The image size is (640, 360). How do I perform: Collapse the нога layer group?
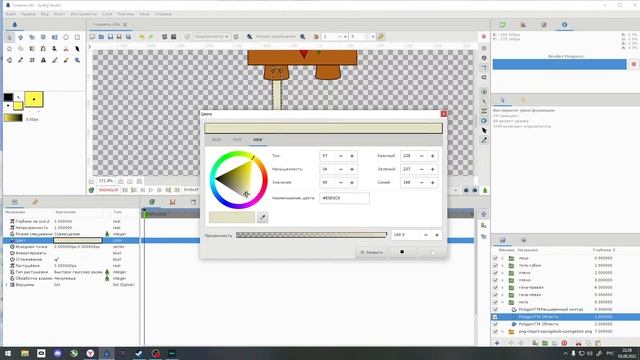point(503,302)
